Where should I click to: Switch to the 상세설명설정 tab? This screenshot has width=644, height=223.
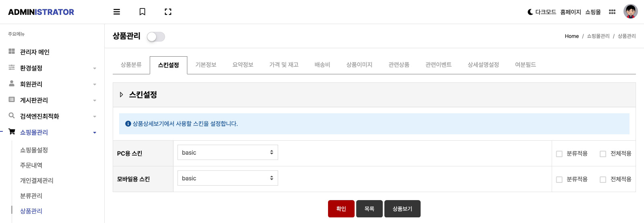483,65
